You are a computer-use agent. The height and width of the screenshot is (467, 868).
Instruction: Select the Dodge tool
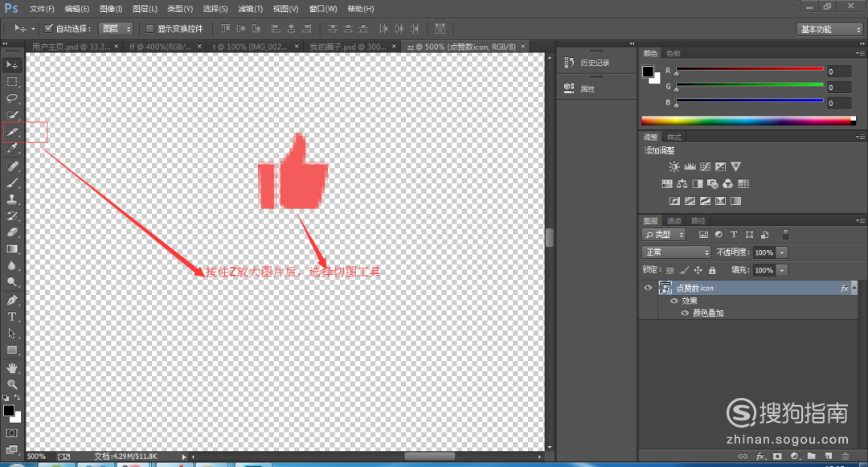tap(12, 282)
